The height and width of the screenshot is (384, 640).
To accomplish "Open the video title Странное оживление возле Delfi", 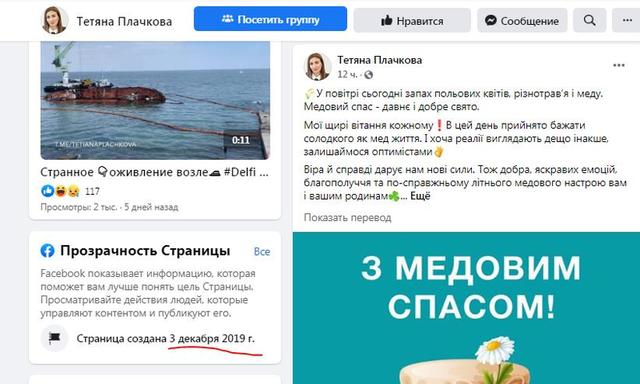I will pos(154,172).
